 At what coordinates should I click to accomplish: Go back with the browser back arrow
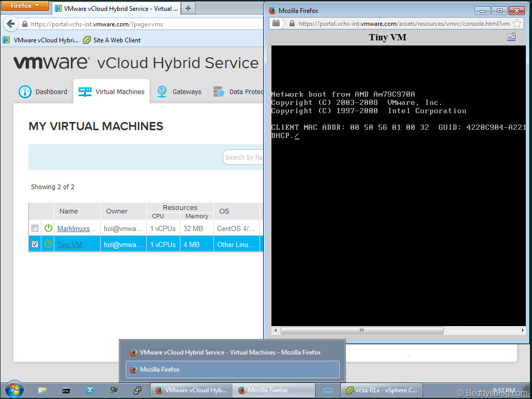click(x=10, y=24)
